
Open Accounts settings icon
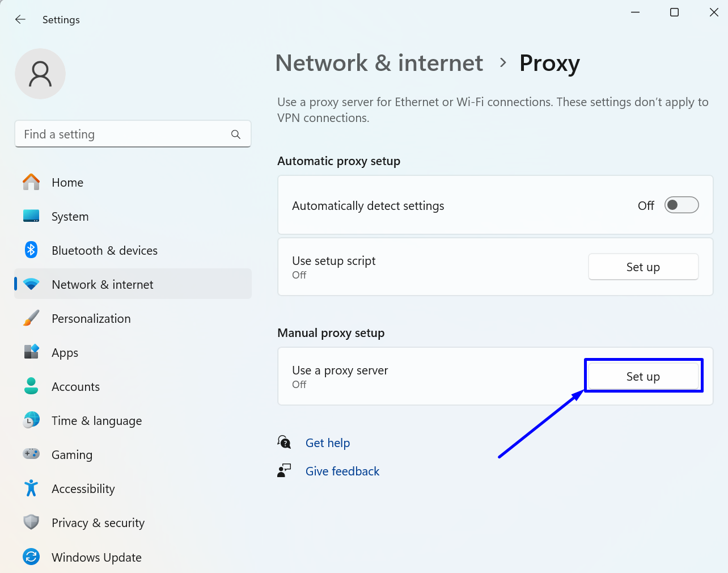point(31,386)
